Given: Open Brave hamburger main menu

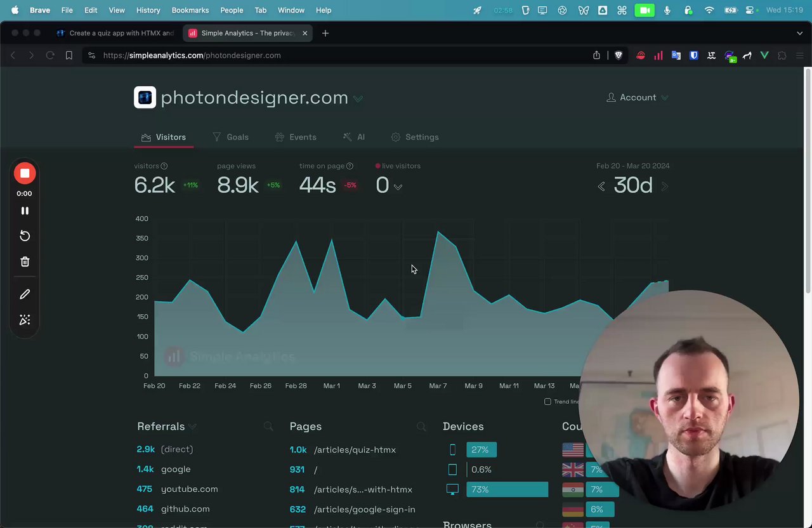Looking at the screenshot, I should click(799, 55).
